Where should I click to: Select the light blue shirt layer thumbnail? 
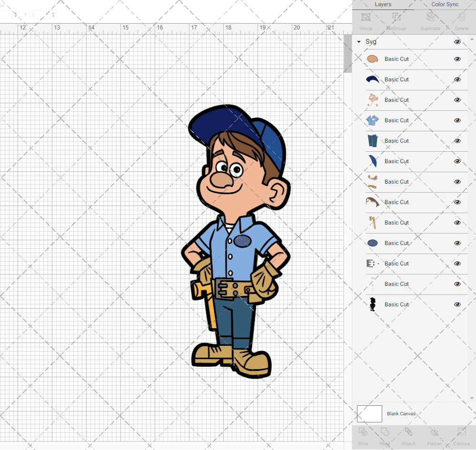click(372, 120)
